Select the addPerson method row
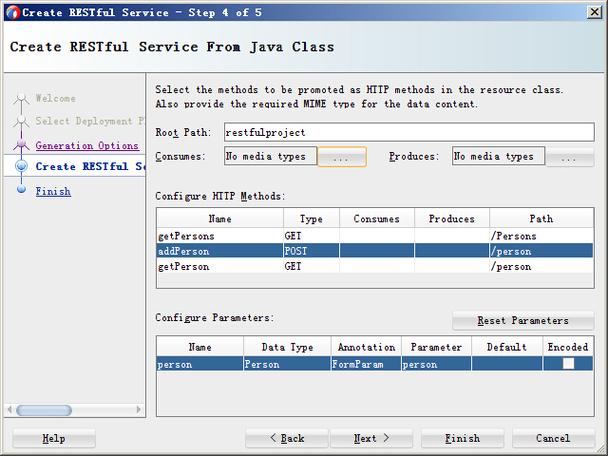This screenshot has height=456, width=608. (x=375, y=251)
